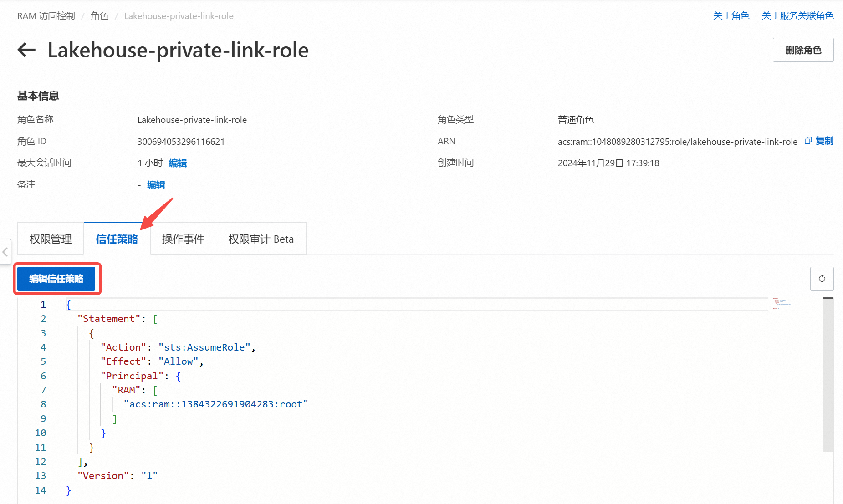Image resolution: width=843 pixels, height=504 pixels.
Task: Click RAM 访问控制 breadcrumb
Action: click(x=46, y=16)
